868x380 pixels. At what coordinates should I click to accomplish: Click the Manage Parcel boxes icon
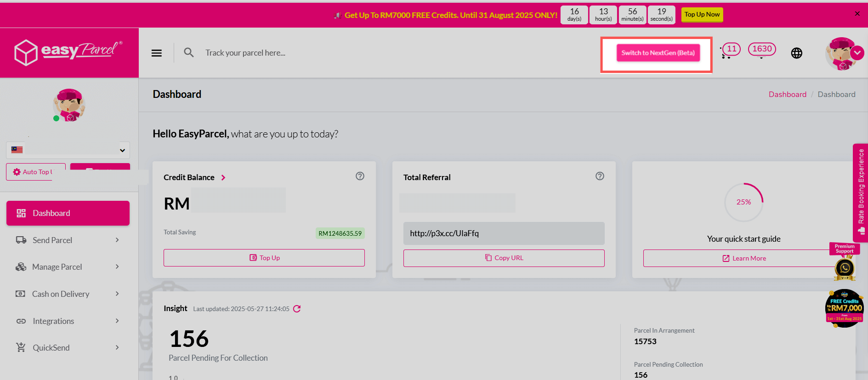coord(21,267)
